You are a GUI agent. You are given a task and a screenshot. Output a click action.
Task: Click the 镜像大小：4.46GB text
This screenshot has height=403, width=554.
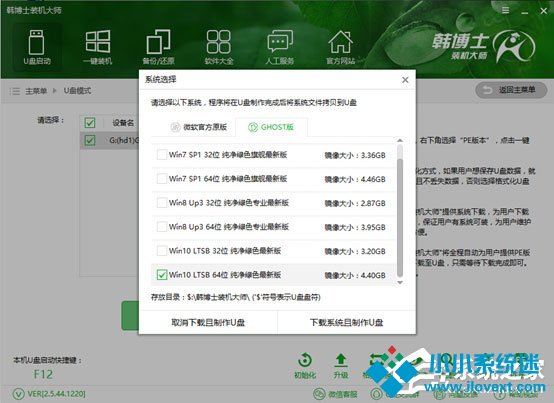pos(355,179)
